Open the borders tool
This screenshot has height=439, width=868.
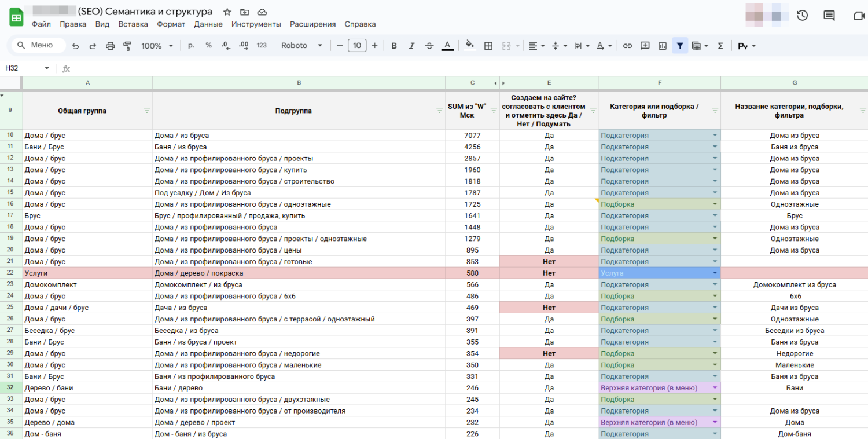(488, 46)
